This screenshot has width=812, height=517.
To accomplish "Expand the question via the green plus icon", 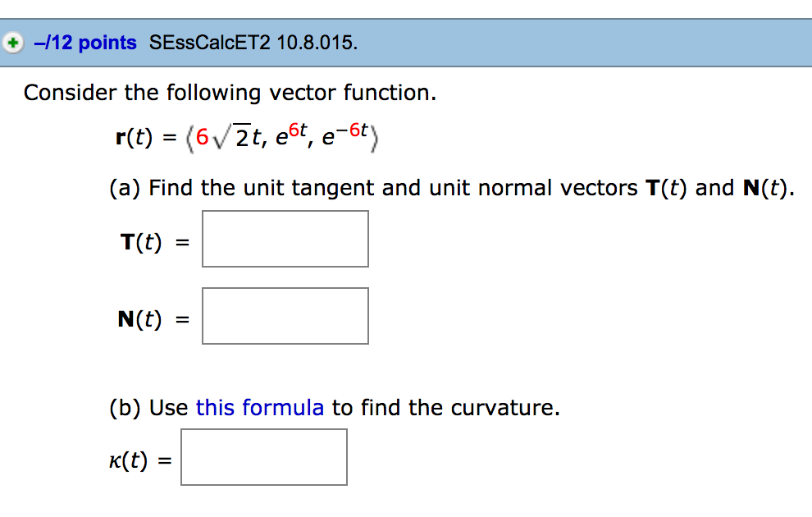I will coord(11,43).
